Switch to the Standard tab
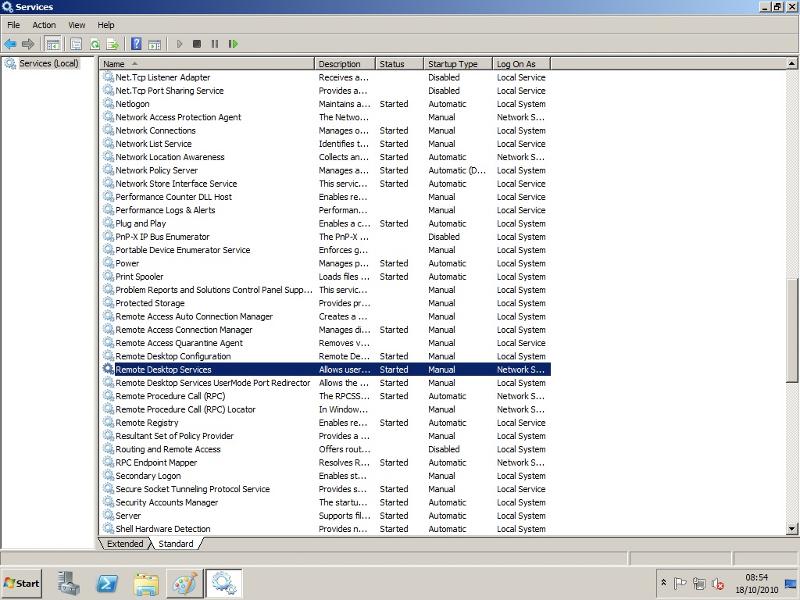The width and height of the screenshot is (800, 600). point(176,544)
